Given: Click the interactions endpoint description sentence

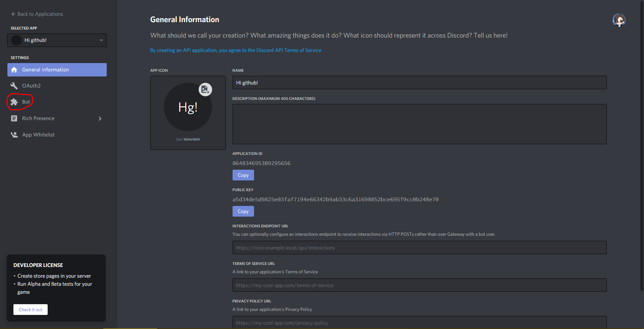Looking at the screenshot, I should click(364, 234).
